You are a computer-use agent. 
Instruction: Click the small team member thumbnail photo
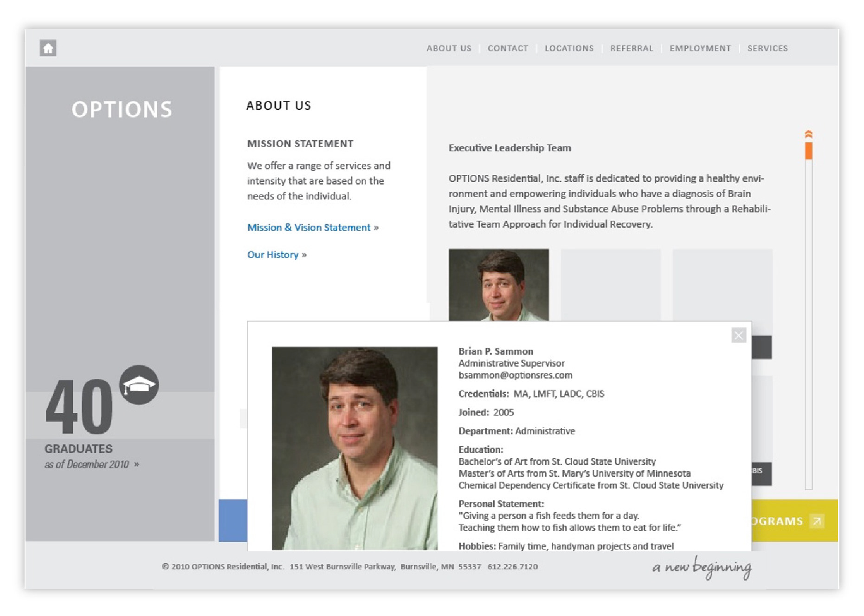pos(498,285)
